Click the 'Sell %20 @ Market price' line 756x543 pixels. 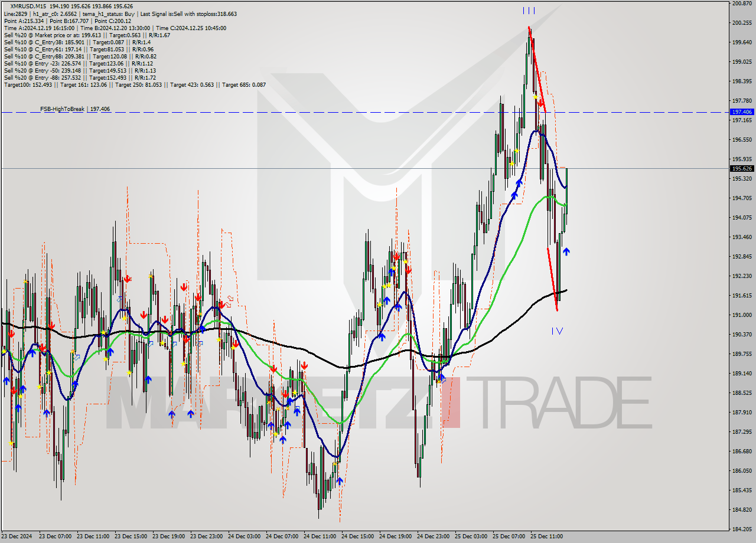(x=87, y=35)
